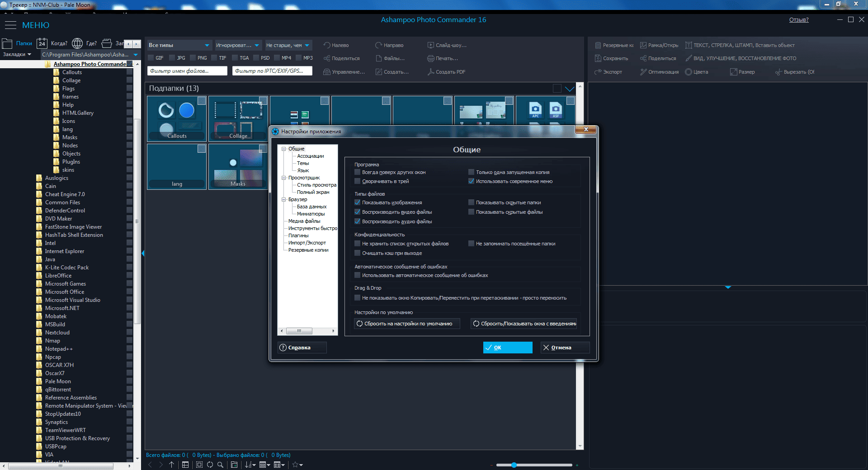Click the refresh icon in bottom toolbar

click(210, 465)
